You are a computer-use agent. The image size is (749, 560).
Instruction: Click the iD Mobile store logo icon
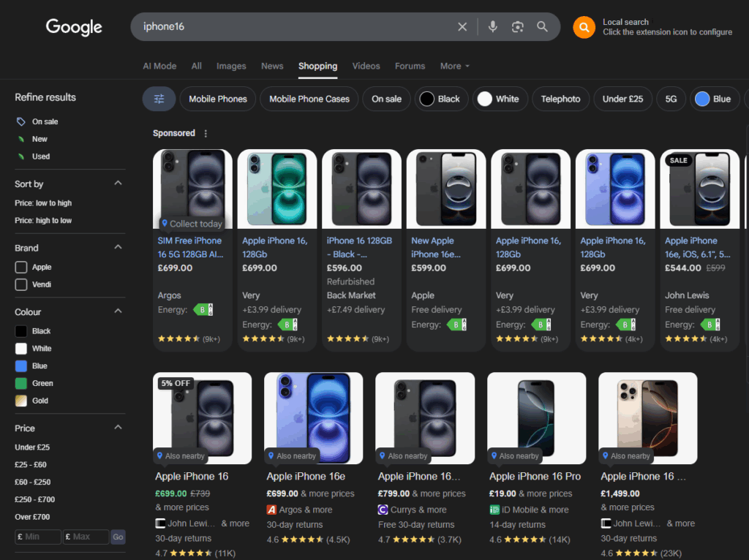494,510
